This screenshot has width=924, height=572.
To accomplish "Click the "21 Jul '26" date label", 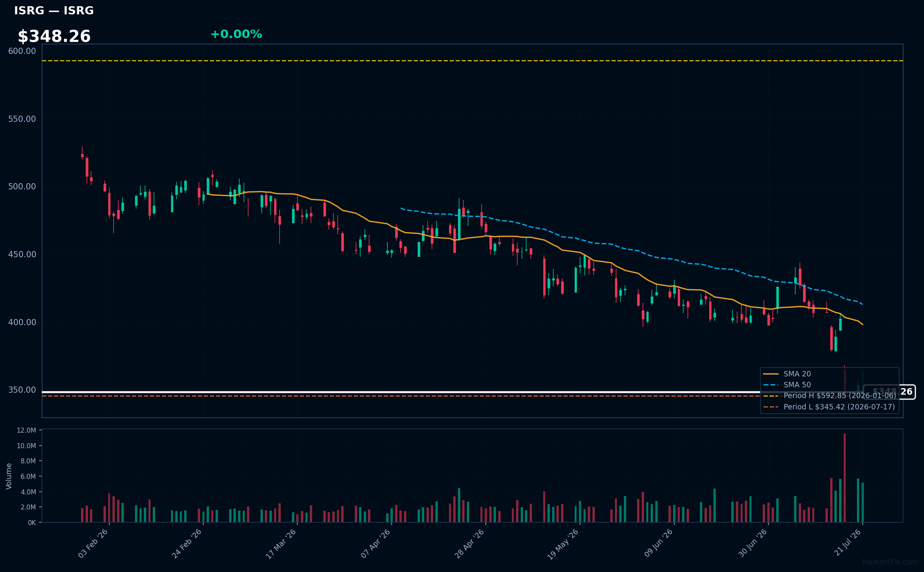I will (848, 543).
